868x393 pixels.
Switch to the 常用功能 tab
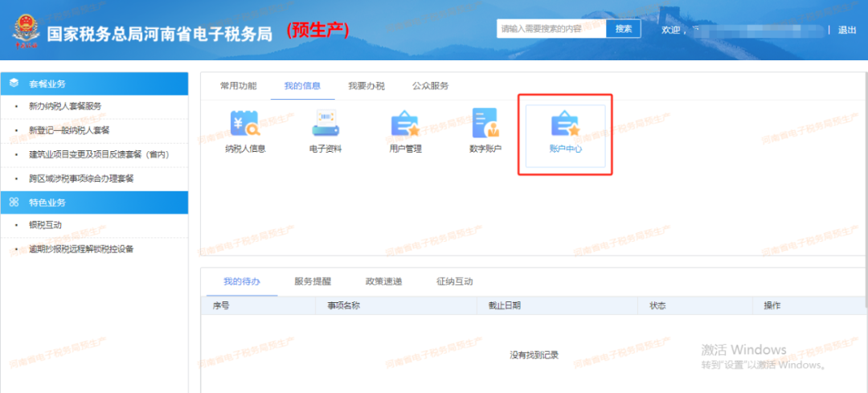(x=239, y=86)
